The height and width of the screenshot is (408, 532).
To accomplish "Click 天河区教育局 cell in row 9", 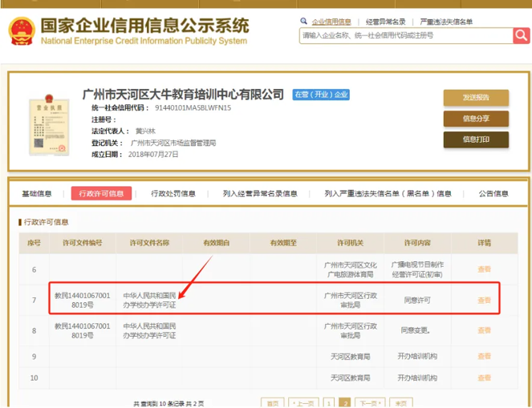I will 350,357.
